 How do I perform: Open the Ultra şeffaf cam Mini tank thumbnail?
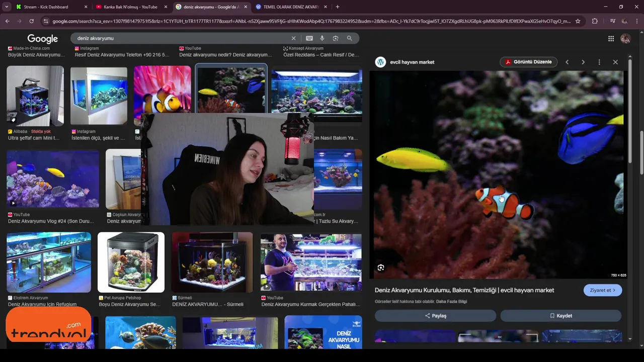coord(35,96)
